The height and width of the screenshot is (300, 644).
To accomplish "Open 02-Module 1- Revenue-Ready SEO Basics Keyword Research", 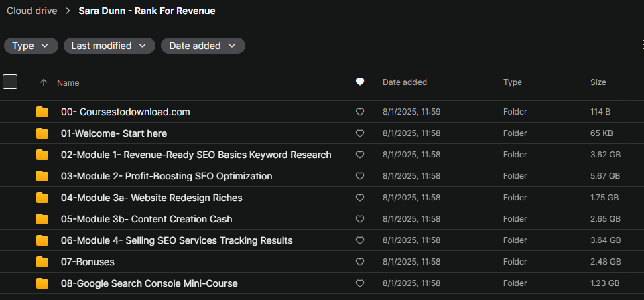I will tap(196, 155).
